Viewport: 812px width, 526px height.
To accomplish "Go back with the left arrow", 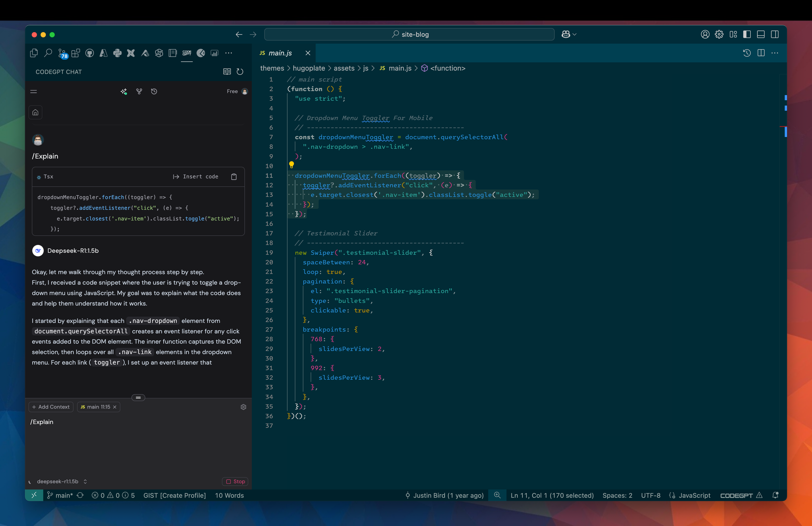I will (x=239, y=35).
